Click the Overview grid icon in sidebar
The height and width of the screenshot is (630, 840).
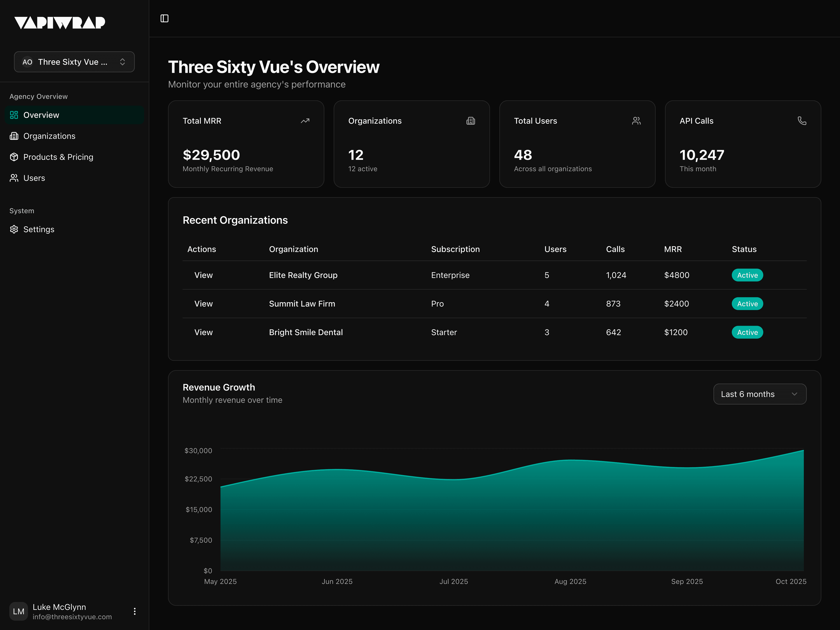pyautogui.click(x=14, y=115)
